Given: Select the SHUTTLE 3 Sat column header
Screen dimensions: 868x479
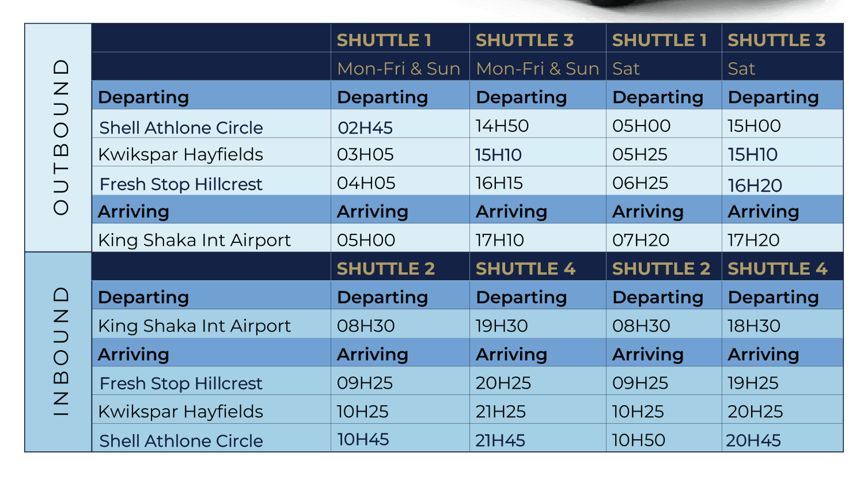Looking at the screenshot, I should point(776,40).
